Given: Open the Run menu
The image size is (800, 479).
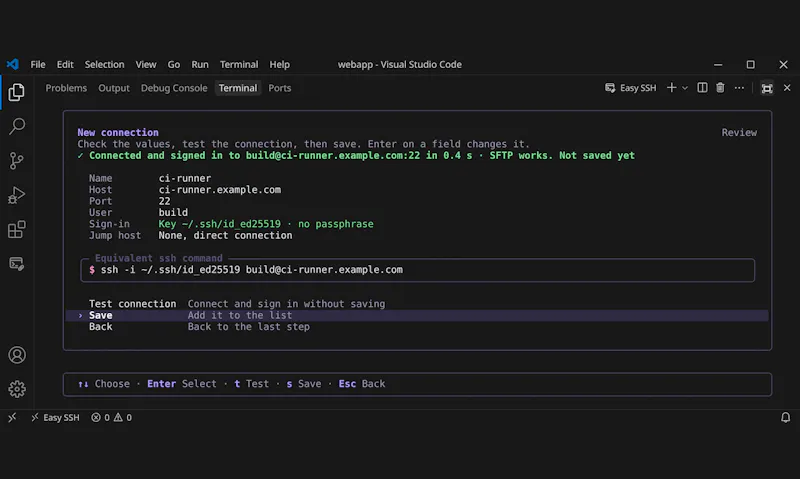Looking at the screenshot, I should (199, 64).
